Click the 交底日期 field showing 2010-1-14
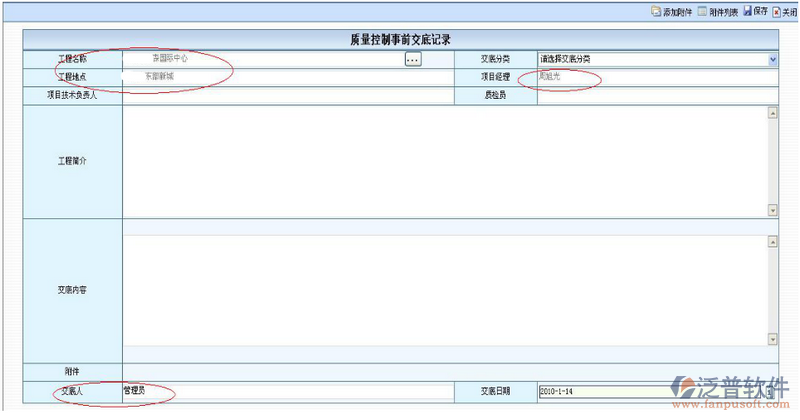Screen dimensions: 800x420 click(x=652, y=391)
